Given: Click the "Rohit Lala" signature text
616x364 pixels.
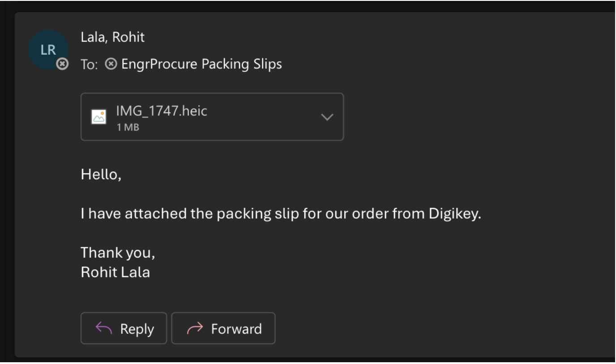Looking at the screenshot, I should click(115, 272).
